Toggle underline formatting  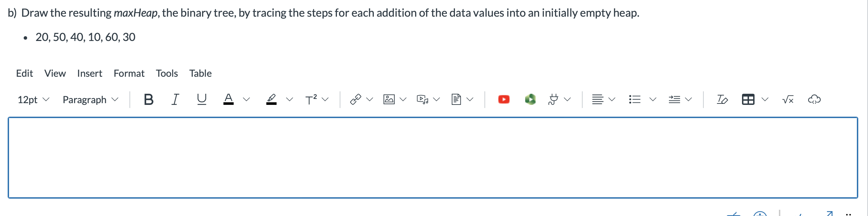pos(201,99)
